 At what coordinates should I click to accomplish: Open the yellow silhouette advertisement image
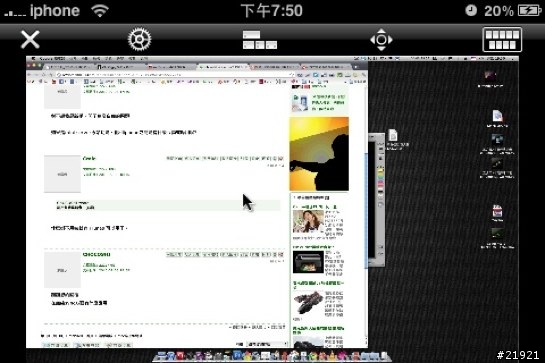(x=319, y=154)
